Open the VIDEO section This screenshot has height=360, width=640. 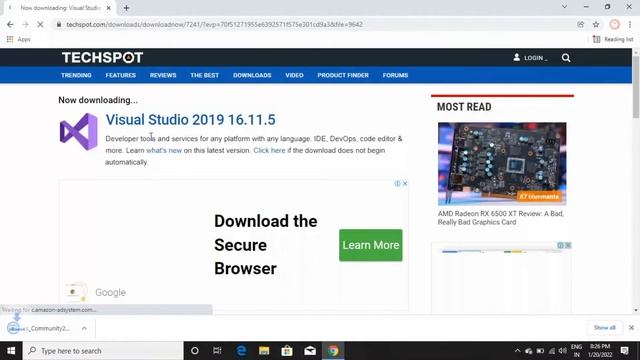point(294,76)
